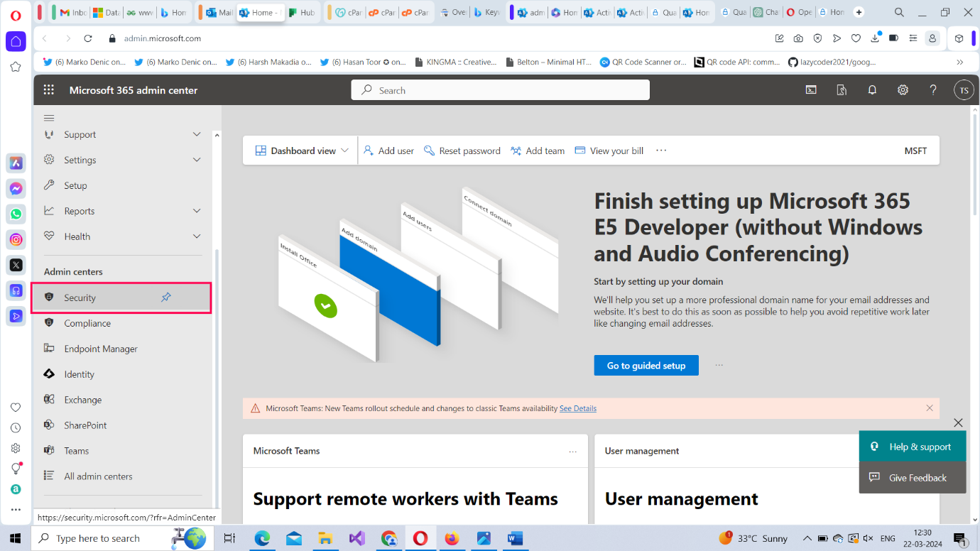
Task: Expand the Support navigation section
Action: pyautogui.click(x=197, y=134)
